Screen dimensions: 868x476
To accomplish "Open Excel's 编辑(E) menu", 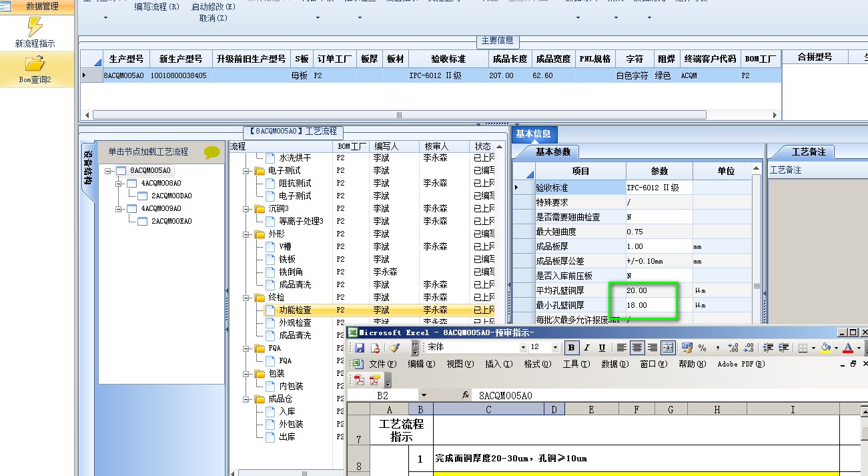I will click(421, 364).
